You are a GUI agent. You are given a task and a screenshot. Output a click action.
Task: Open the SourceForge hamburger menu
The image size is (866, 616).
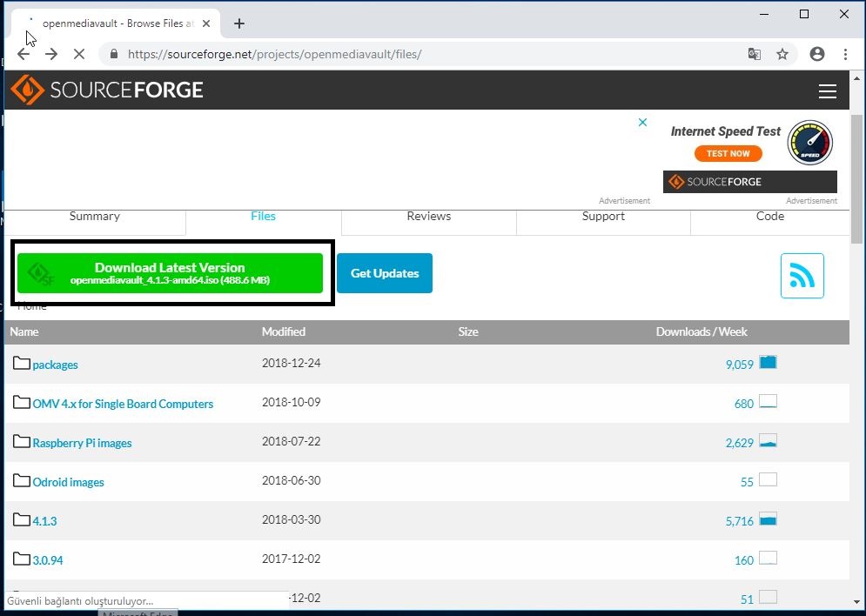tap(827, 91)
